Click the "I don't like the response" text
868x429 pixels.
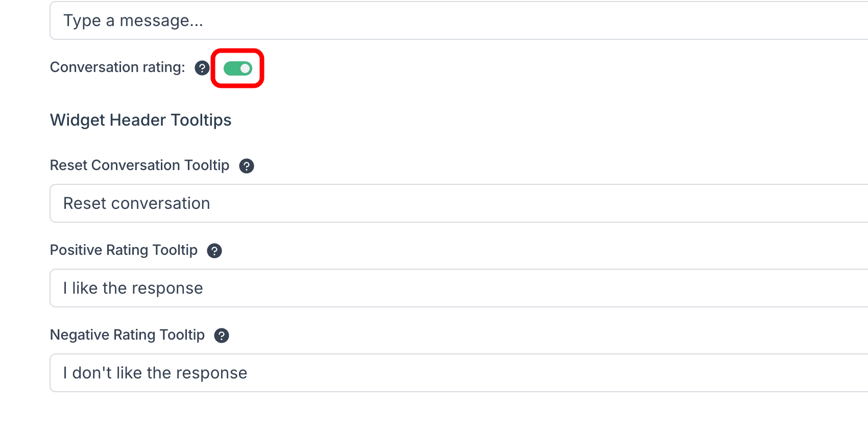click(x=155, y=373)
